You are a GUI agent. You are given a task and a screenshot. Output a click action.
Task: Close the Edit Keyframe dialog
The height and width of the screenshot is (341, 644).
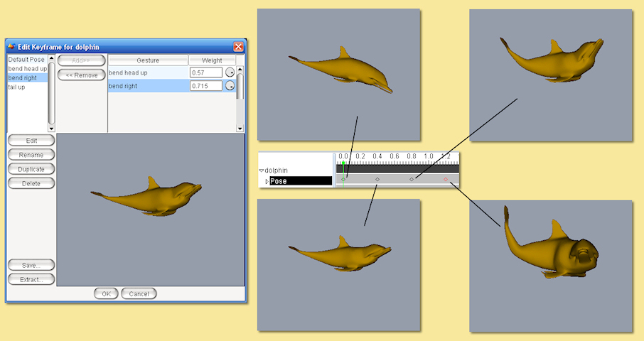tap(238, 46)
